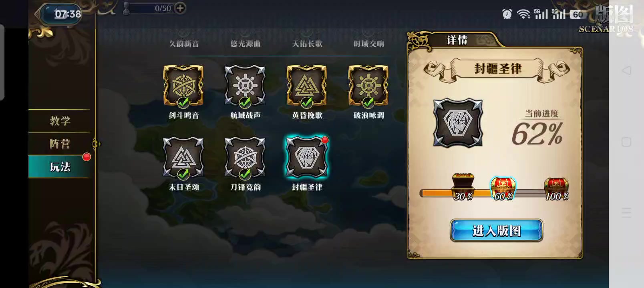Click the orange progress bar
The height and width of the screenshot is (288, 644).
point(457,193)
